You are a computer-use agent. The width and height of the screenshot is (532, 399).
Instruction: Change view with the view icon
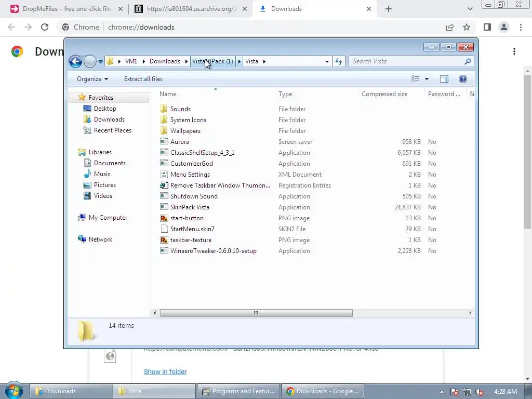415,79
